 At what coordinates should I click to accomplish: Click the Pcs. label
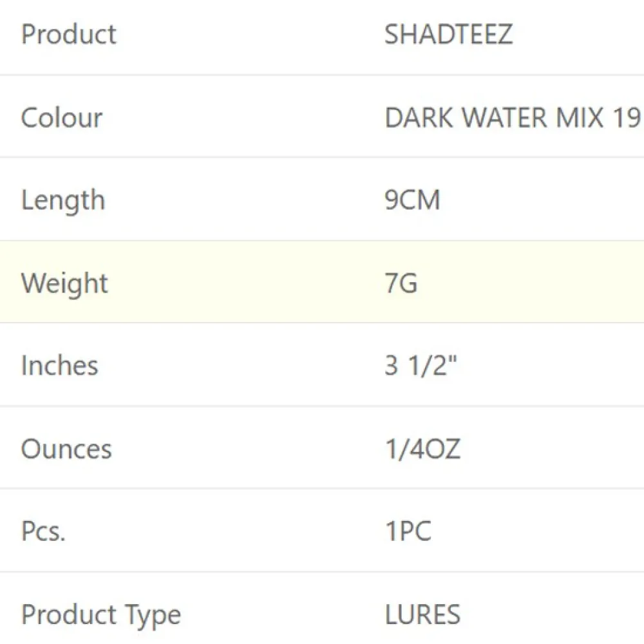tap(43, 532)
